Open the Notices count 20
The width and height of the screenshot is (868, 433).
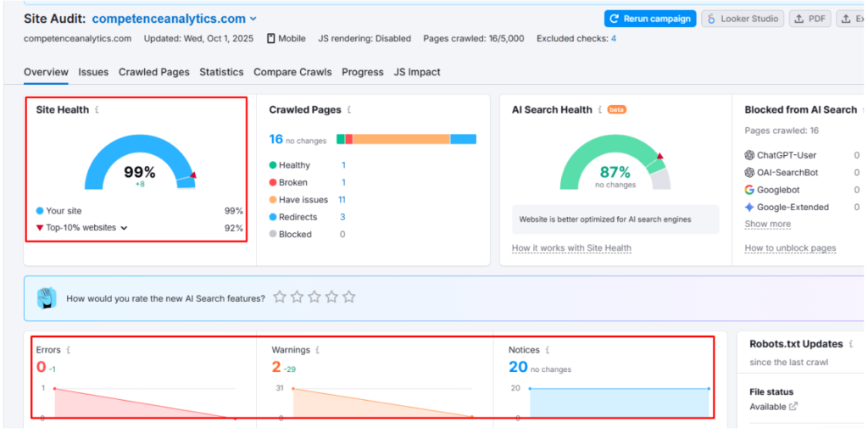pos(518,367)
